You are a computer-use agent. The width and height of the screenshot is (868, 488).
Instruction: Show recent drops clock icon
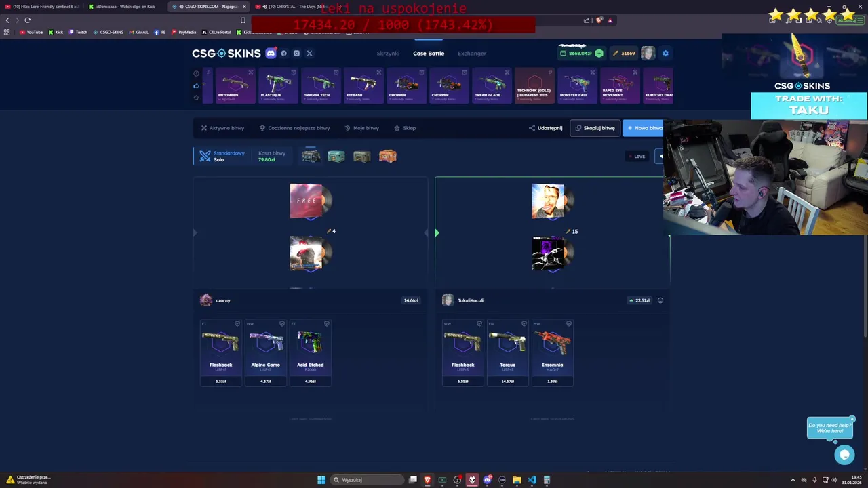click(196, 73)
